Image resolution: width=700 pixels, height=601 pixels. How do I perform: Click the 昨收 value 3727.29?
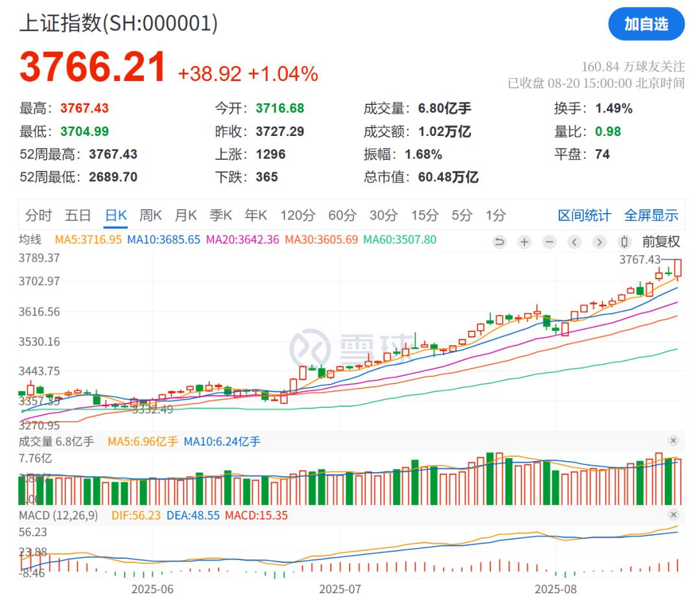click(x=280, y=131)
